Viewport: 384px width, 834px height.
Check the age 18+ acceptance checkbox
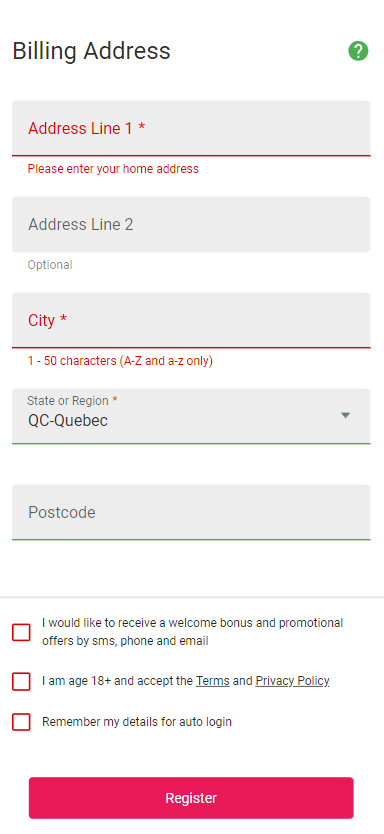21,681
